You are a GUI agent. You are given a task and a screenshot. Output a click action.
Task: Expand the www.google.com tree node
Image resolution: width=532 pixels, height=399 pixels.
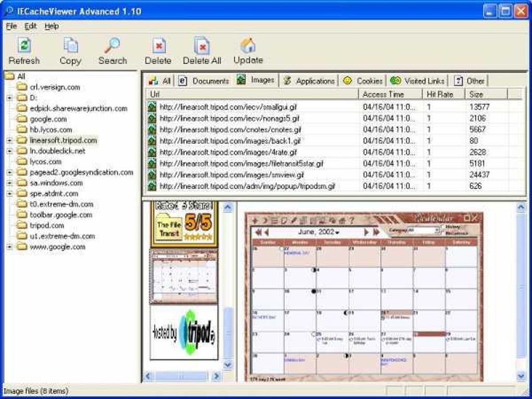coord(9,247)
